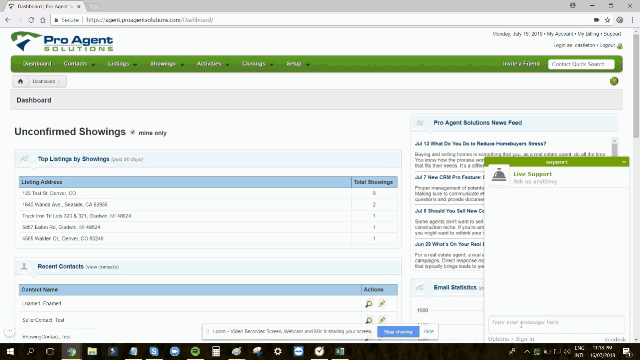Click Hide on Loom sharing bar
640x360 pixels.
(x=428, y=331)
